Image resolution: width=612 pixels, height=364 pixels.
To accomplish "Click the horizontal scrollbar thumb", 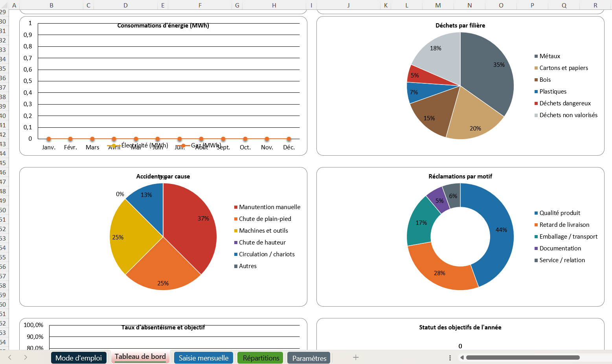I will pos(523,358).
